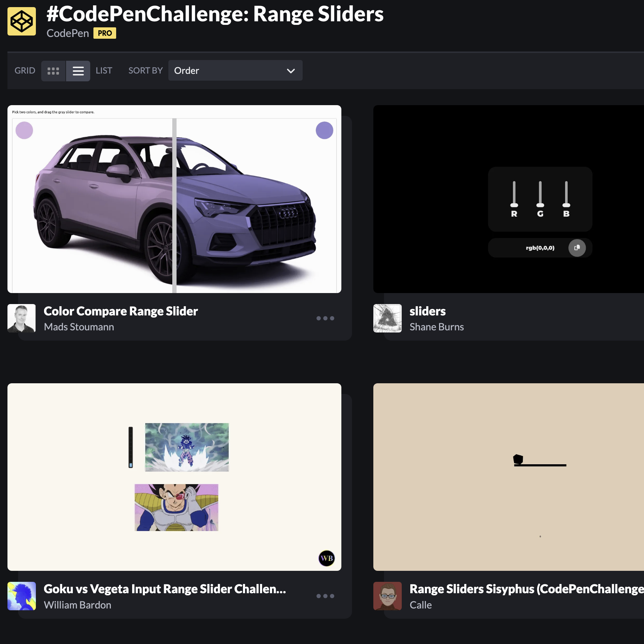Click the Vegeta scouter image

pos(177,508)
